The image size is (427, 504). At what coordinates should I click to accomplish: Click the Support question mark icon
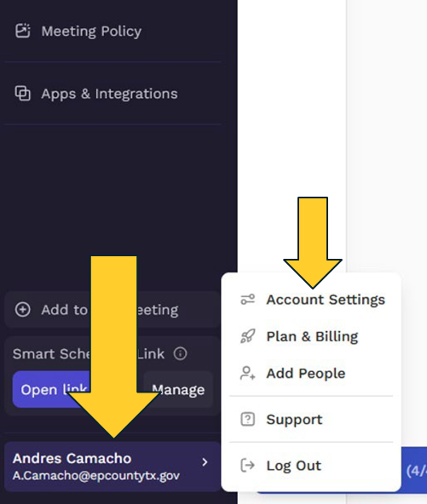(x=248, y=419)
